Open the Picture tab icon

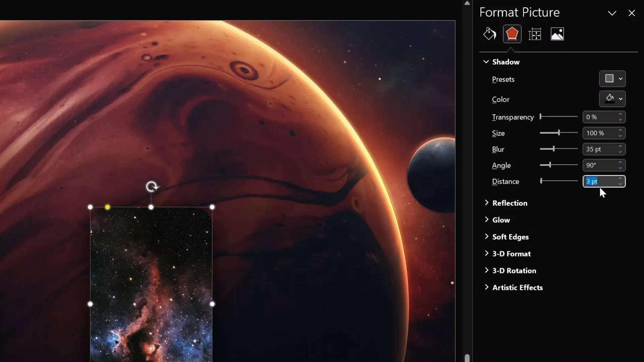[x=557, y=34]
